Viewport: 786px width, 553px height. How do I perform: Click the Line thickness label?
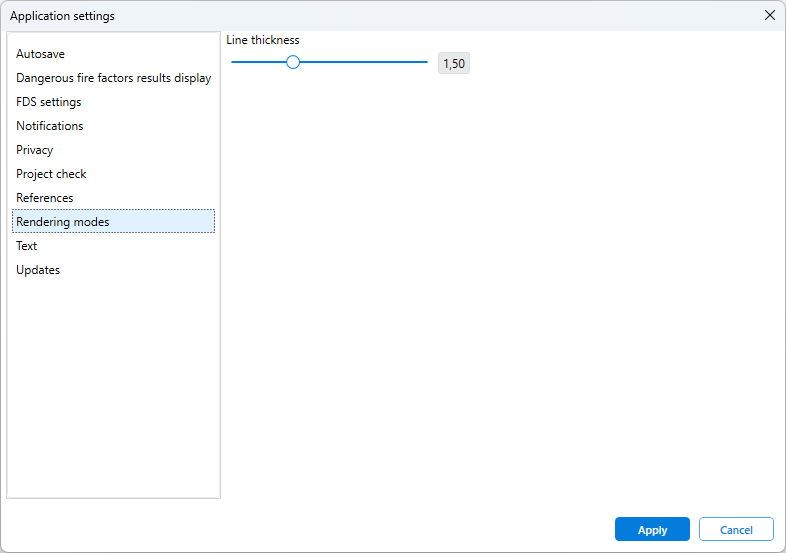click(263, 40)
